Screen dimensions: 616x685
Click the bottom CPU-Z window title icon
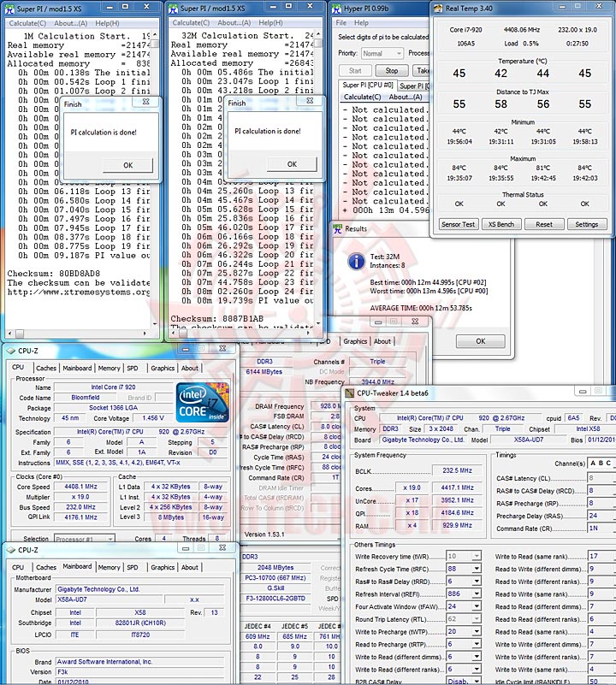[x=11, y=550]
